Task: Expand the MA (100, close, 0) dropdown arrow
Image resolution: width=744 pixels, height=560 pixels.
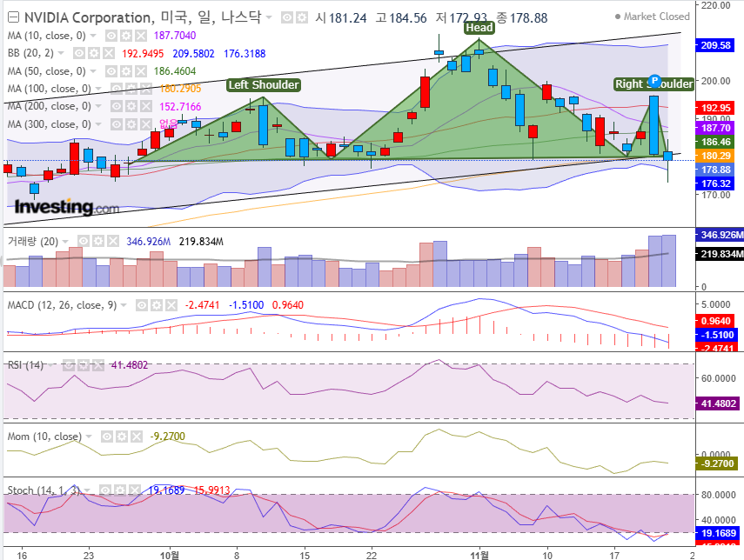Action: click(x=98, y=89)
